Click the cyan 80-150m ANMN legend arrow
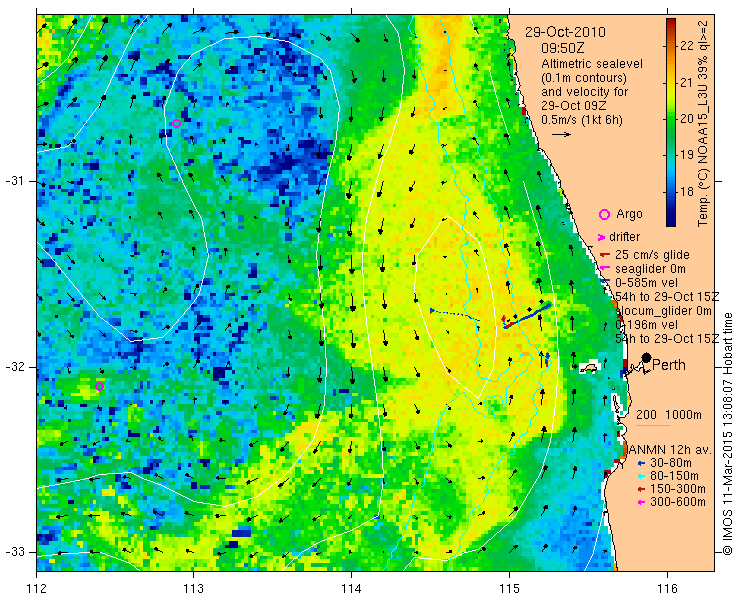 (x=641, y=476)
